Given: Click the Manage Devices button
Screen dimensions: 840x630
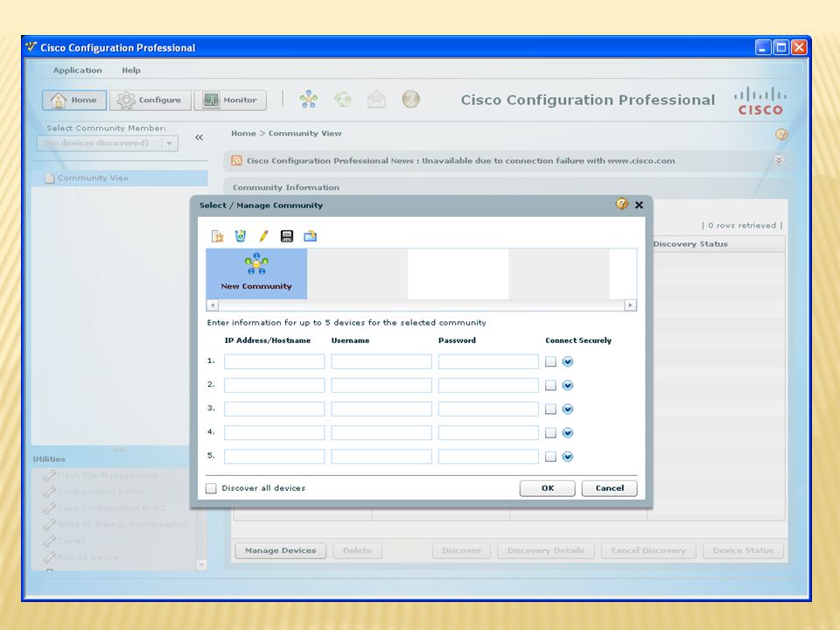Looking at the screenshot, I should point(281,550).
